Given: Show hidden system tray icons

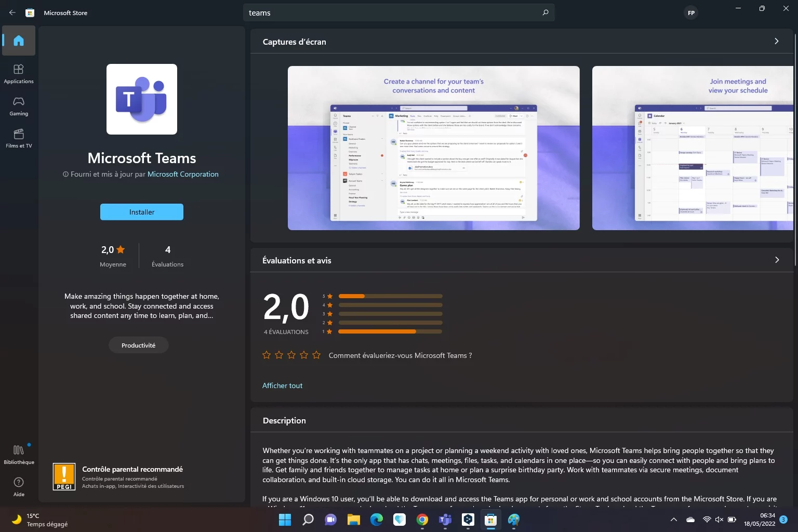Looking at the screenshot, I should point(674,520).
